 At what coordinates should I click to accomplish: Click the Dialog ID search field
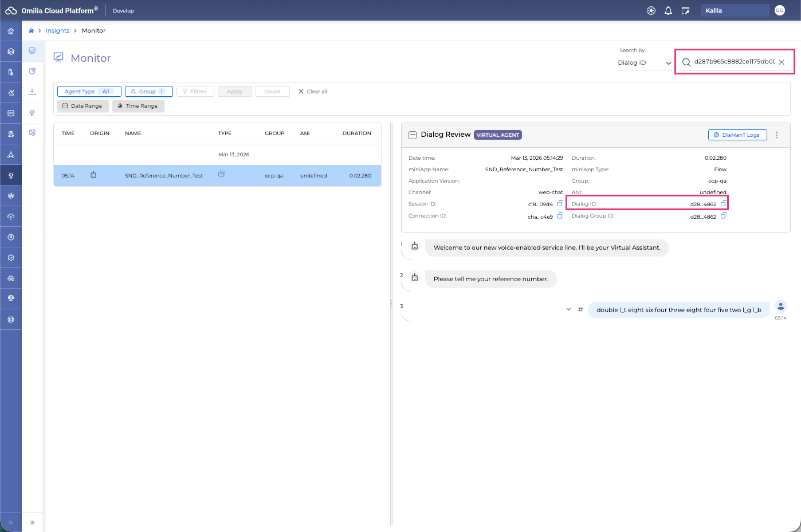733,62
